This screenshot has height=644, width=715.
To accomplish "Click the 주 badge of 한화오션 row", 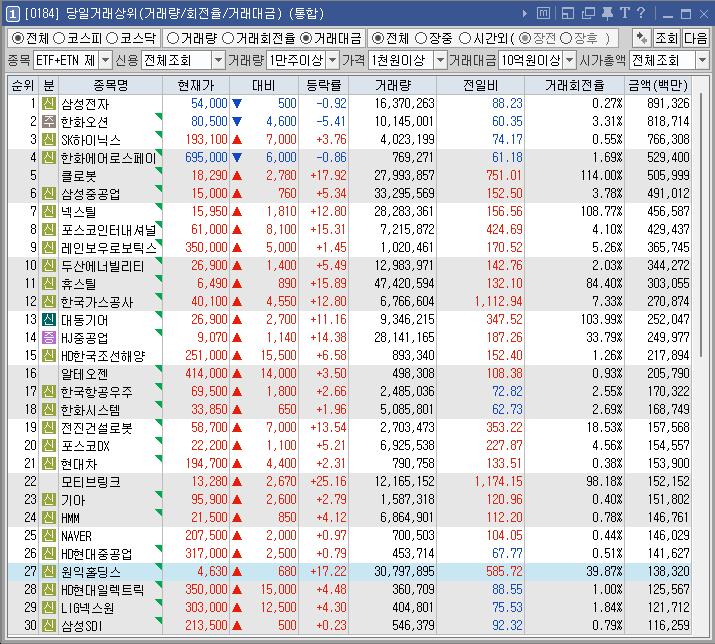I will tap(49, 121).
